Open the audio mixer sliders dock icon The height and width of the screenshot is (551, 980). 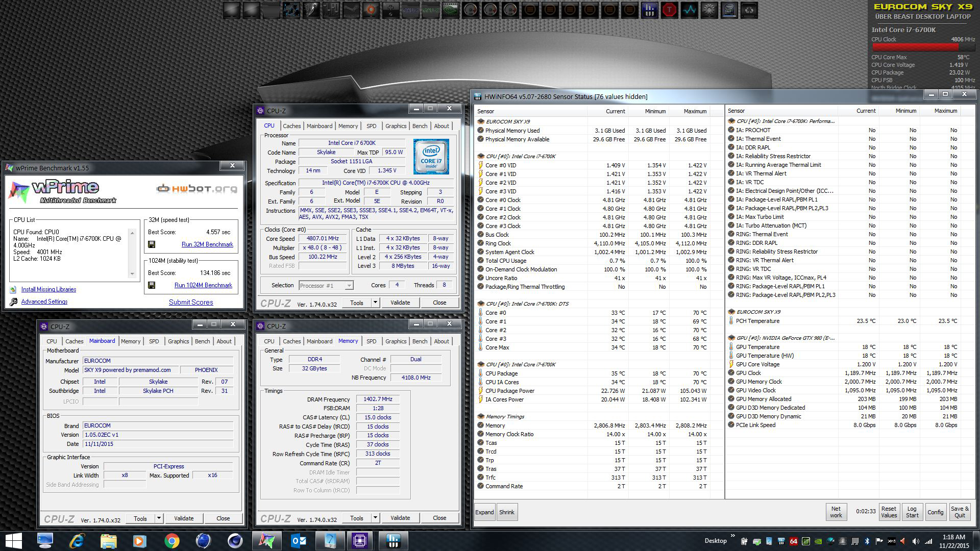(x=331, y=10)
